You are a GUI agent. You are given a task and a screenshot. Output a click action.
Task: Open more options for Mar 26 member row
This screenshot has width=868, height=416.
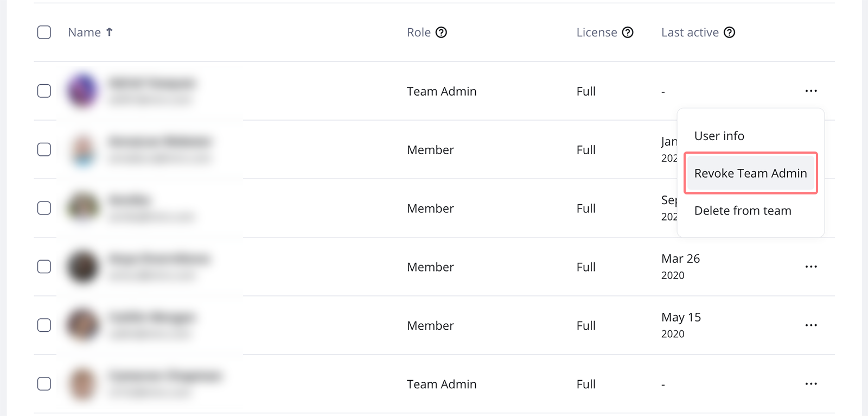click(811, 267)
